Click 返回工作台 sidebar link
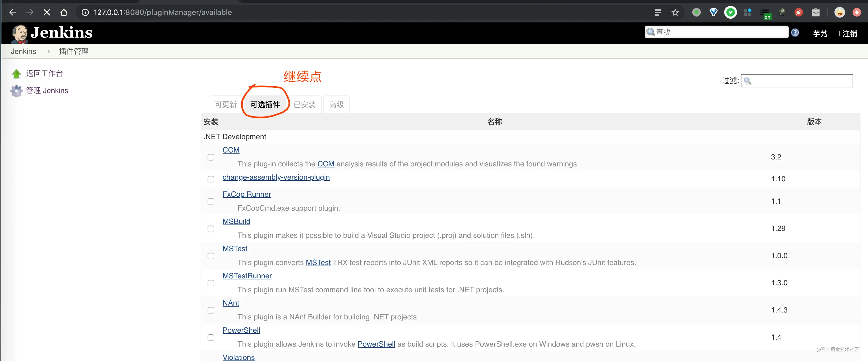 (x=44, y=74)
